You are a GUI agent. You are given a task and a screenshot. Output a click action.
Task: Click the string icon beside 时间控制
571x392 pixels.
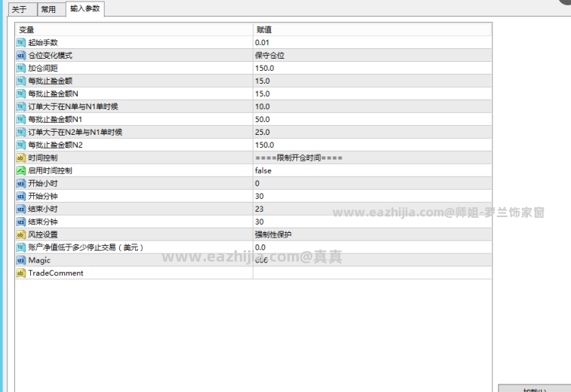pos(21,158)
